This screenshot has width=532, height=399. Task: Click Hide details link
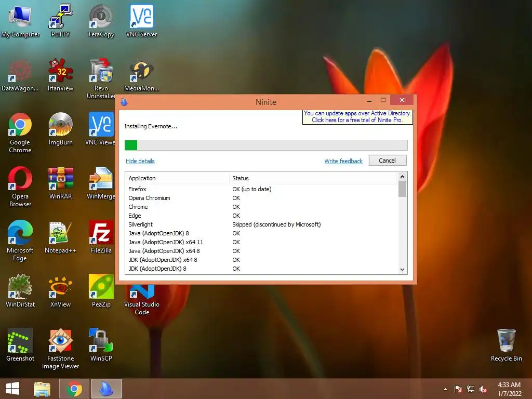pos(140,161)
